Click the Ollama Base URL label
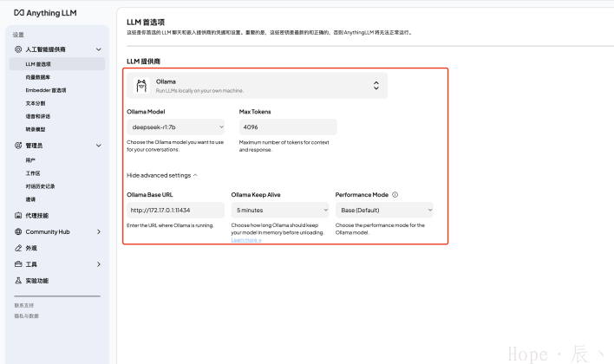Screen dimensions: 614x364 point(149,194)
